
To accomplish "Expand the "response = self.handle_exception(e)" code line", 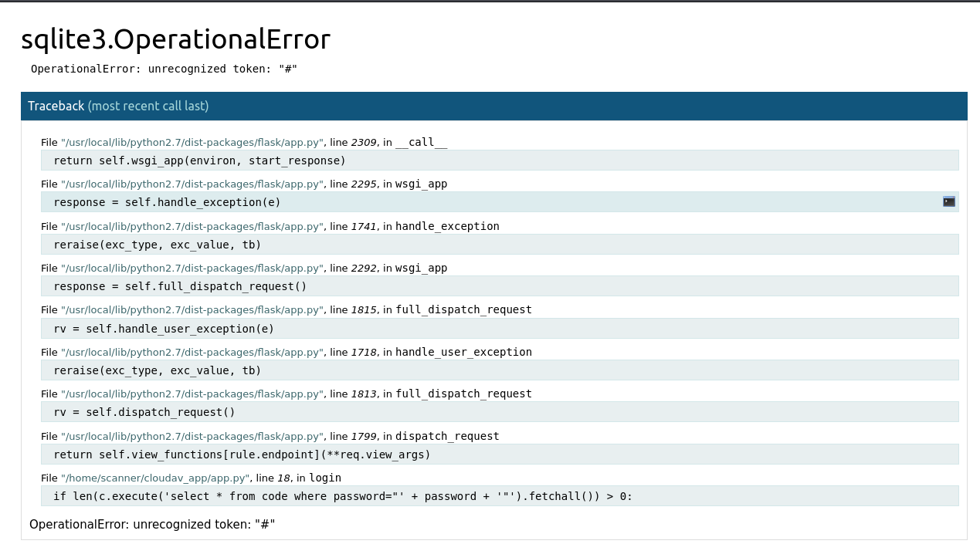I will 167,202.
